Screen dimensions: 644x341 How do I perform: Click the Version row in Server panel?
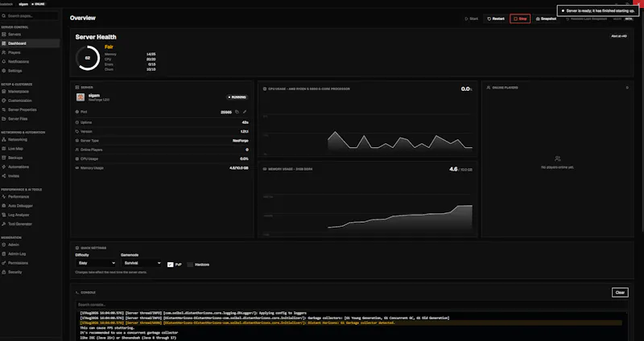point(163,132)
